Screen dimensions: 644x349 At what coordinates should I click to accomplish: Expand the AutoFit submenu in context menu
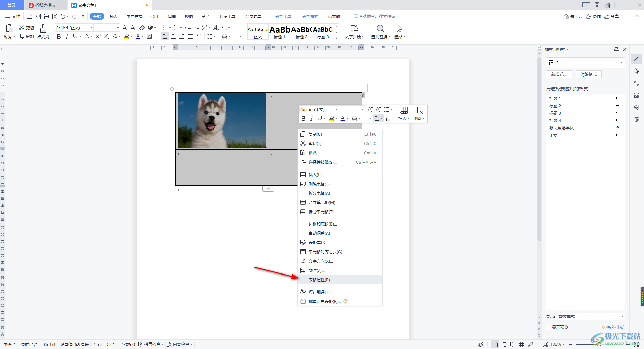coord(340,233)
